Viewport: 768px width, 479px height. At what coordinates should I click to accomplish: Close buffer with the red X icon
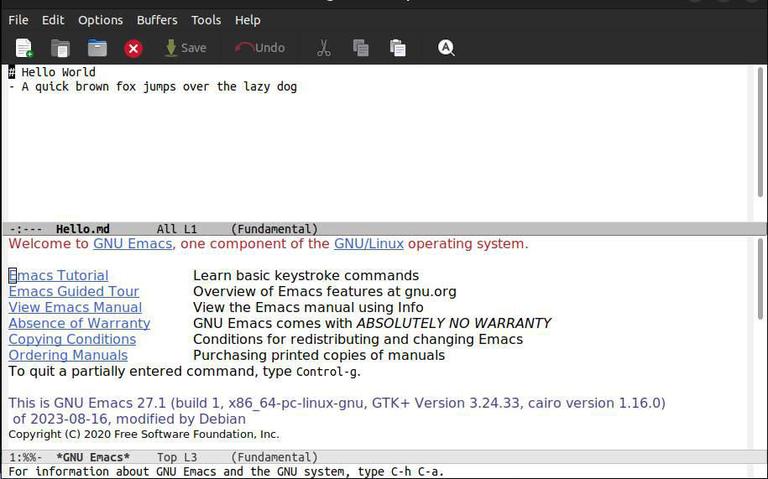click(133, 48)
